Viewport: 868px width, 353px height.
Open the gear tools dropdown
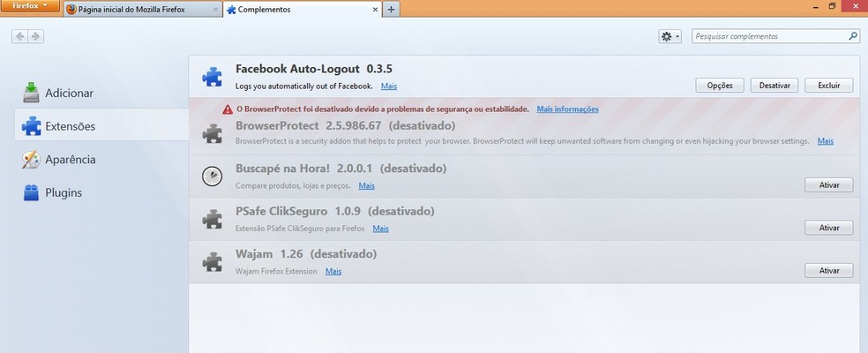point(670,36)
